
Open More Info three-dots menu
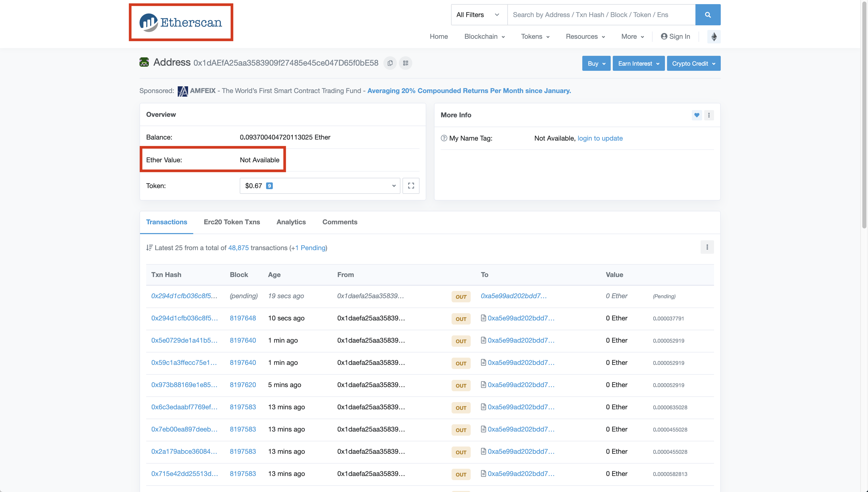pos(709,115)
